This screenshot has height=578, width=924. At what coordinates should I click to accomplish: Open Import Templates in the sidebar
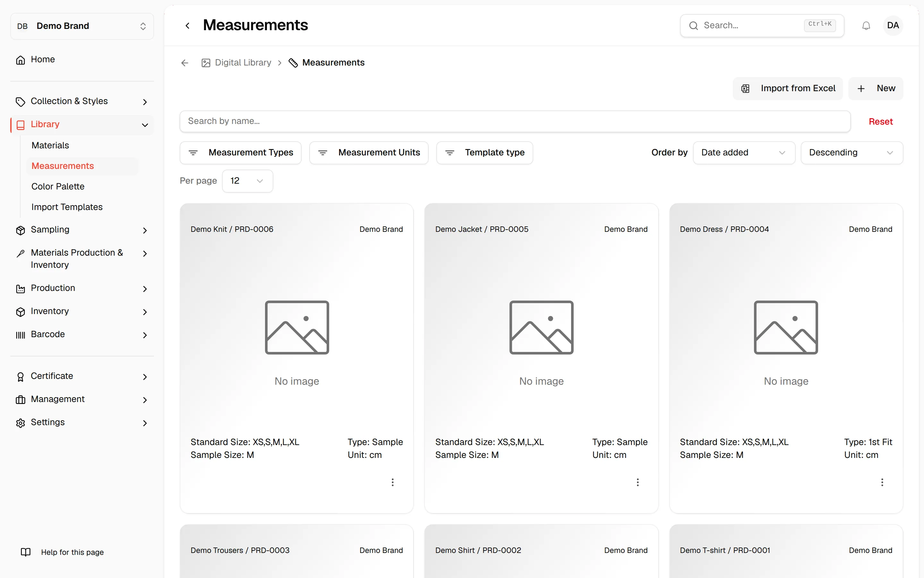(67, 207)
